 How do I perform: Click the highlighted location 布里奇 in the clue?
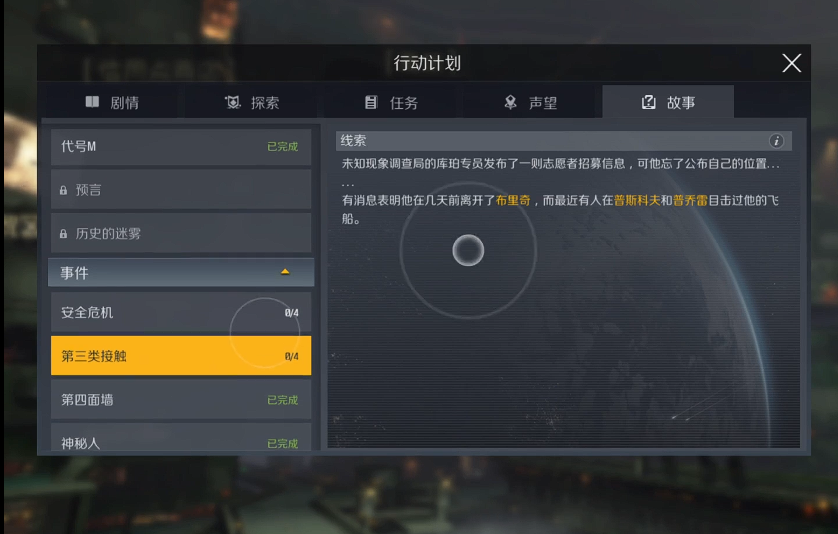pyautogui.click(x=513, y=200)
